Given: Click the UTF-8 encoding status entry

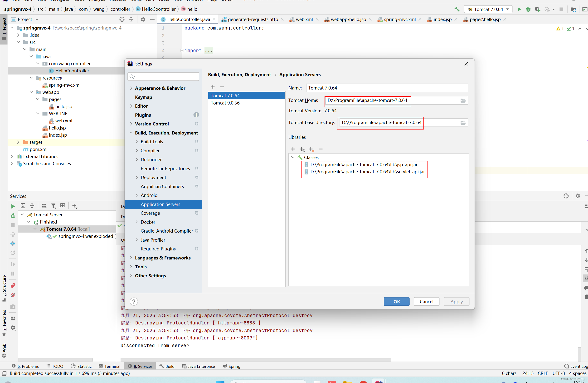Looking at the screenshot, I should (559, 373).
